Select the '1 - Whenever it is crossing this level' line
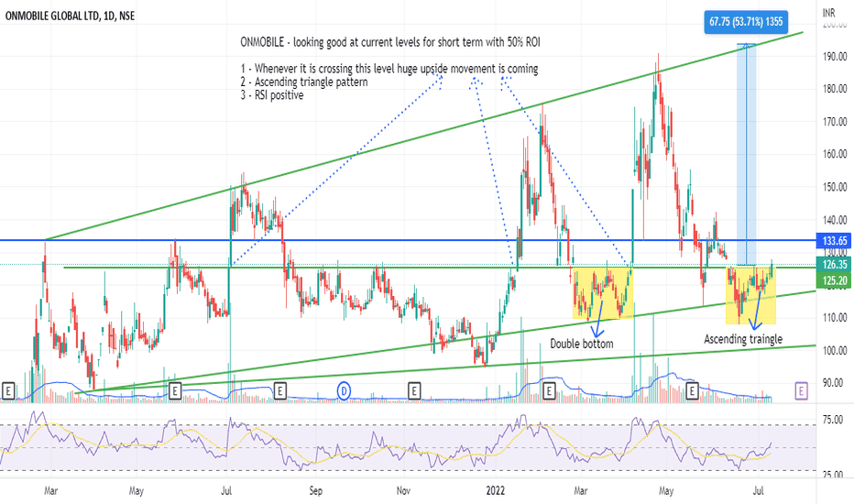The height and width of the screenshot is (504, 854). [x=389, y=69]
